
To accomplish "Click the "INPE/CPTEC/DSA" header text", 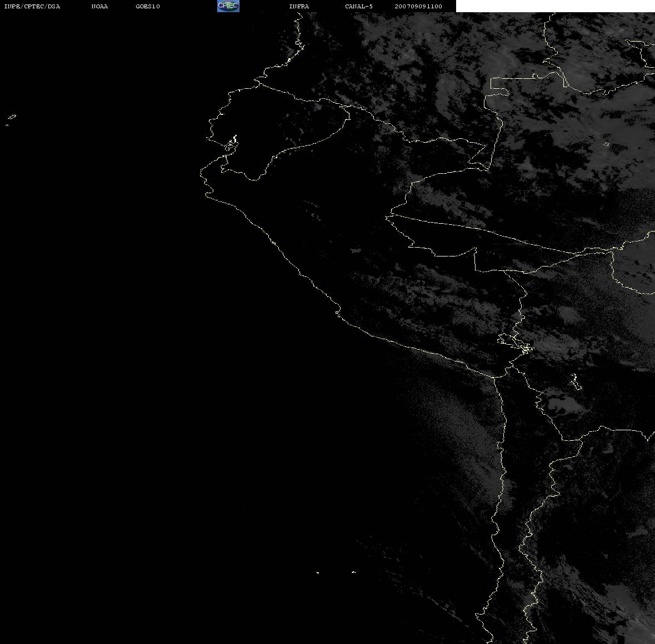I will (x=32, y=6).
